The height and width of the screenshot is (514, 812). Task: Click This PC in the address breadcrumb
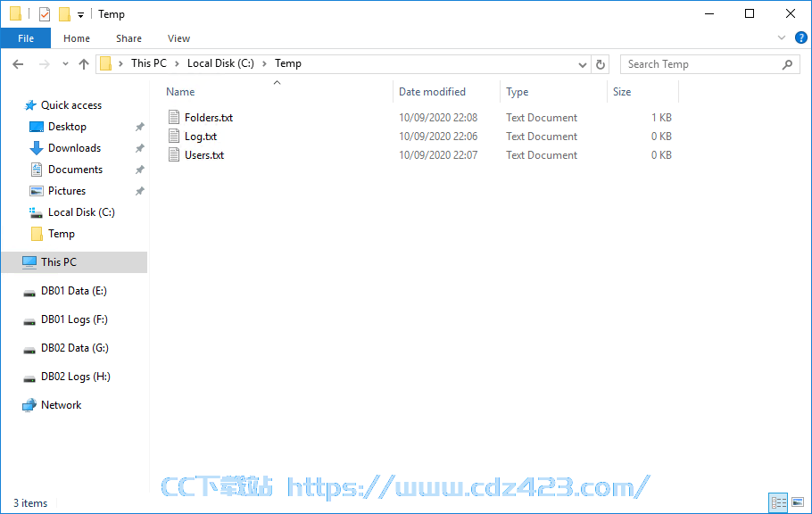[149, 63]
